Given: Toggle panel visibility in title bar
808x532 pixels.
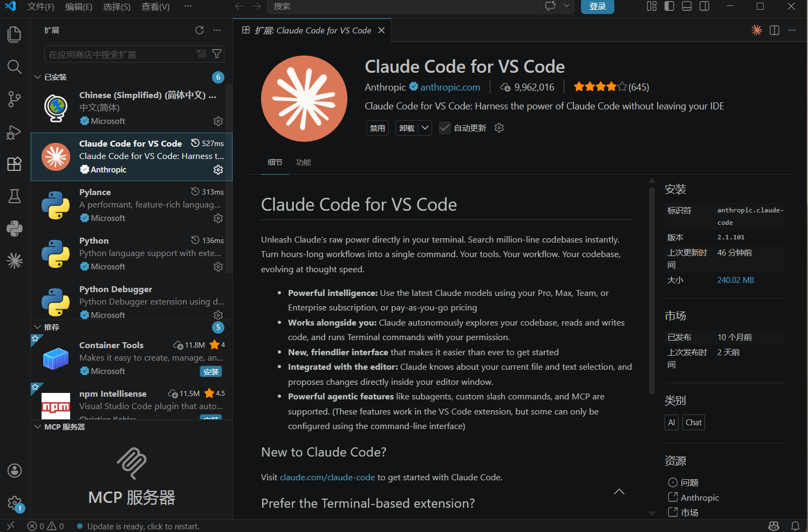Looking at the screenshot, I should [x=687, y=6].
